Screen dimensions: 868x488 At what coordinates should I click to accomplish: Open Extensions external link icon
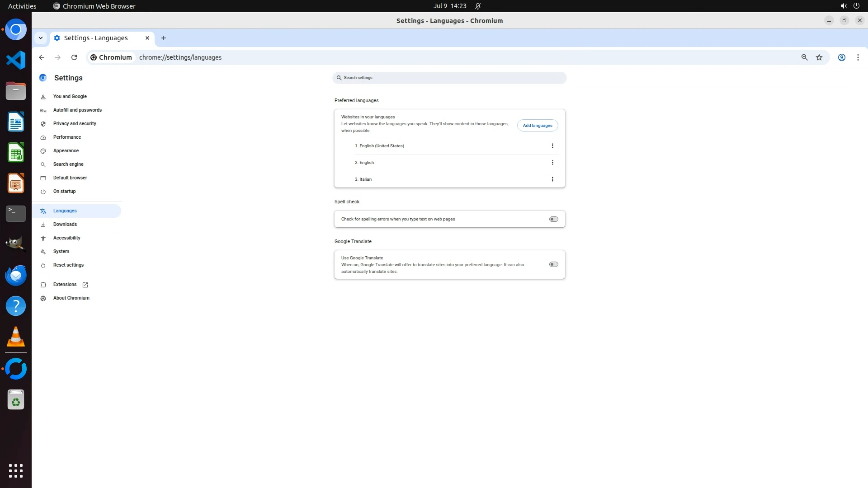click(x=85, y=285)
